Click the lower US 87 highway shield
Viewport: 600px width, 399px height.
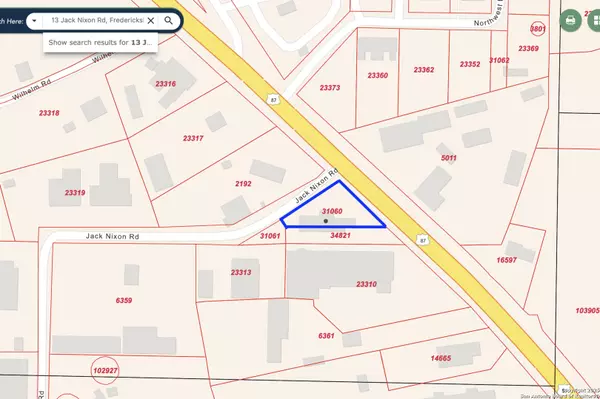422,240
